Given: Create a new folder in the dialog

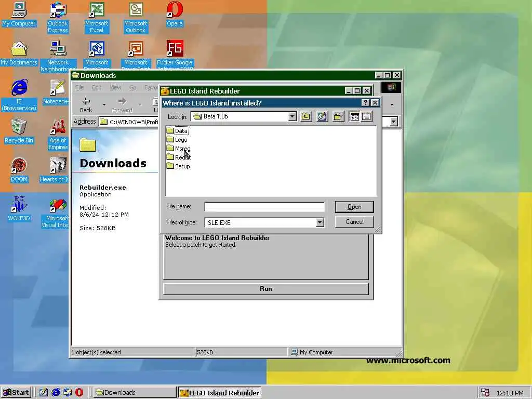Looking at the screenshot, I should coord(338,117).
